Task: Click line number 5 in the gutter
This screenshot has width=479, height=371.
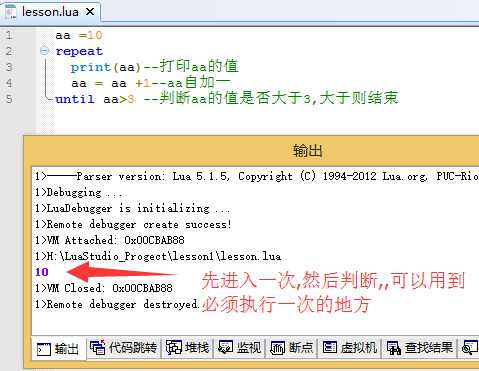Action: tap(9, 99)
